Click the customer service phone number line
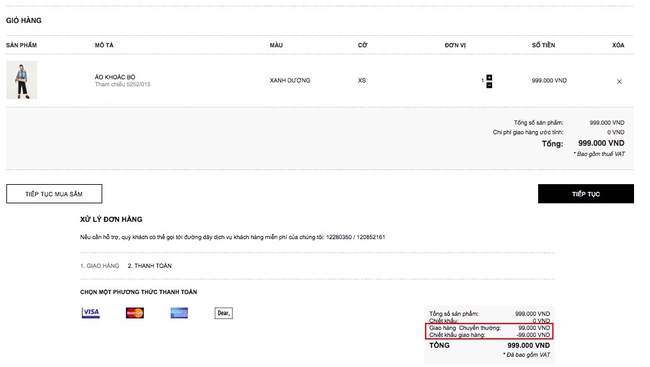The image size is (650, 367). click(233, 237)
